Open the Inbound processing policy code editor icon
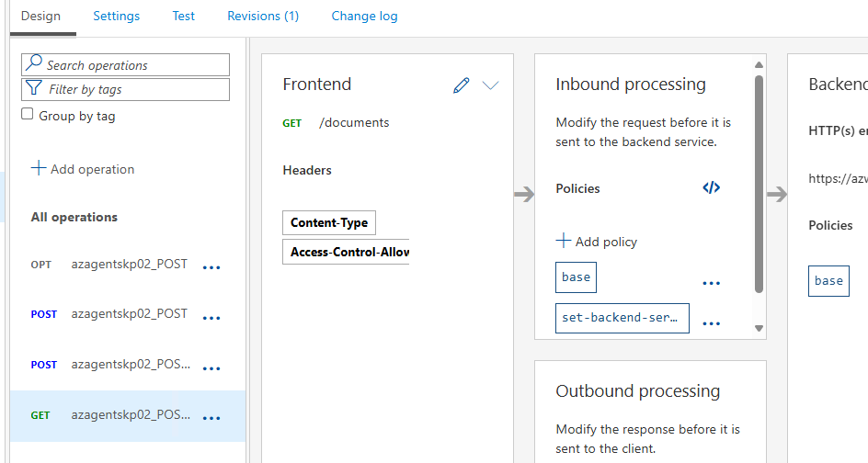This screenshot has width=868, height=463. coord(712,187)
